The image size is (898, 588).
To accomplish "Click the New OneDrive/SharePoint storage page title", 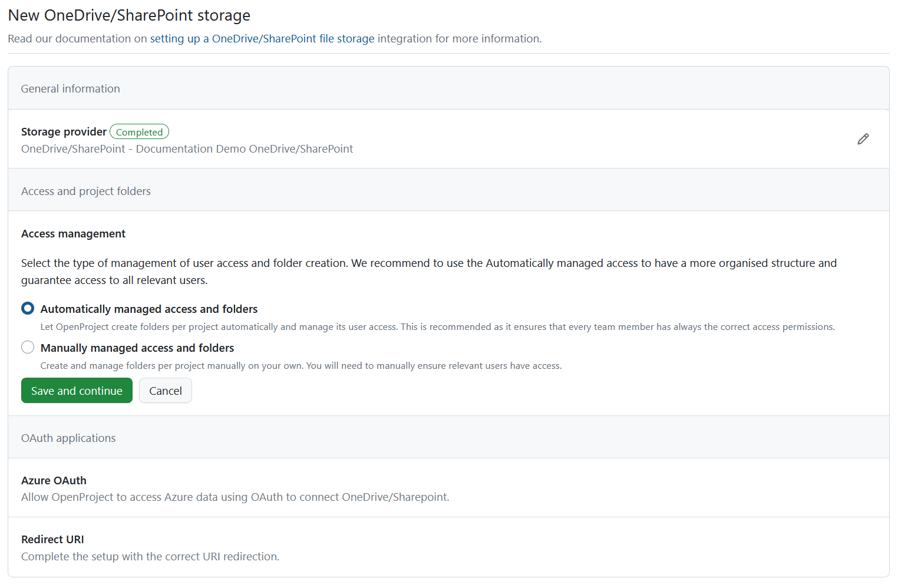I will click(128, 15).
